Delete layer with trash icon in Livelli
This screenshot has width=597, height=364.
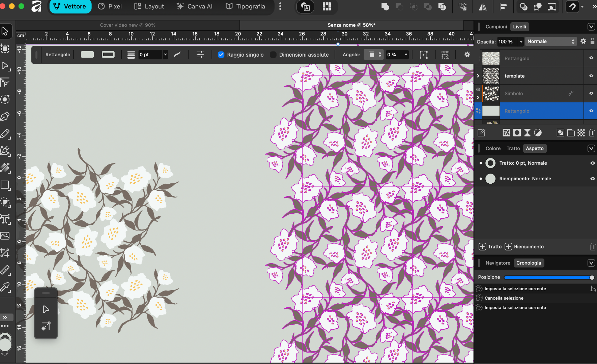point(592,133)
